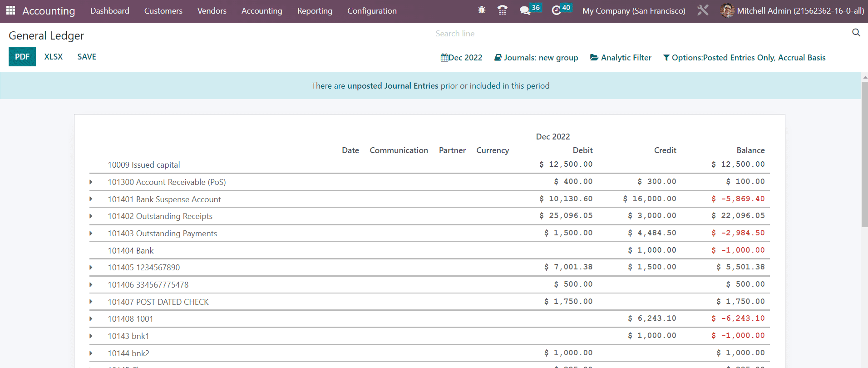This screenshot has width=868, height=368.
Task: Export report with PDF button
Action: point(22,57)
